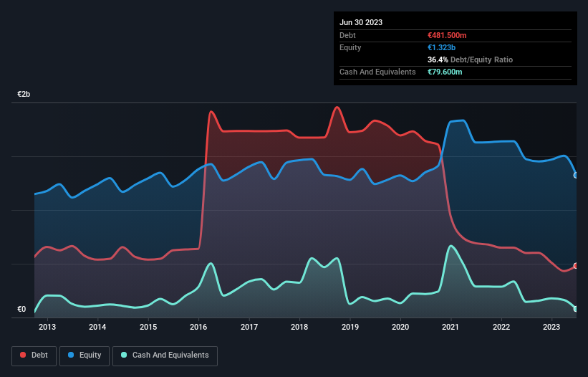
Task: Click the €1.323b equity value
Action: tap(441, 47)
